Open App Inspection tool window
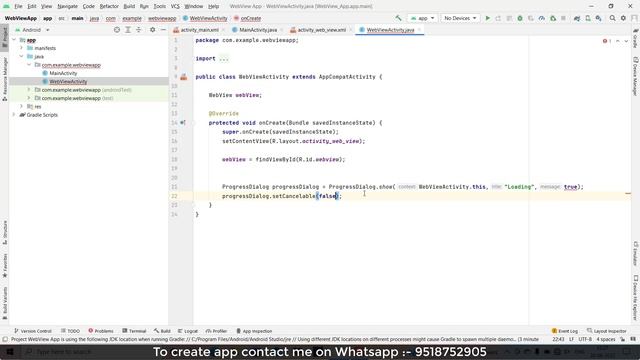640x360 pixels. pyautogui.click(x=254, y=331)
